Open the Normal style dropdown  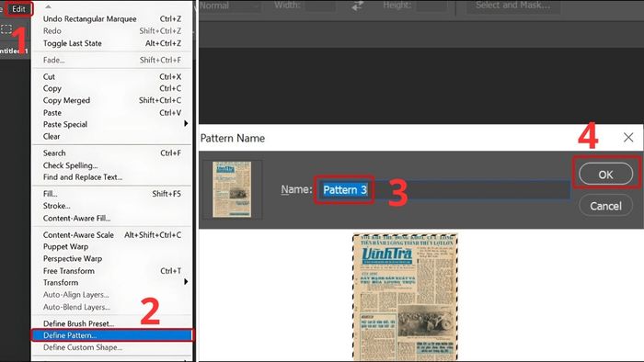tap(229, 6)
